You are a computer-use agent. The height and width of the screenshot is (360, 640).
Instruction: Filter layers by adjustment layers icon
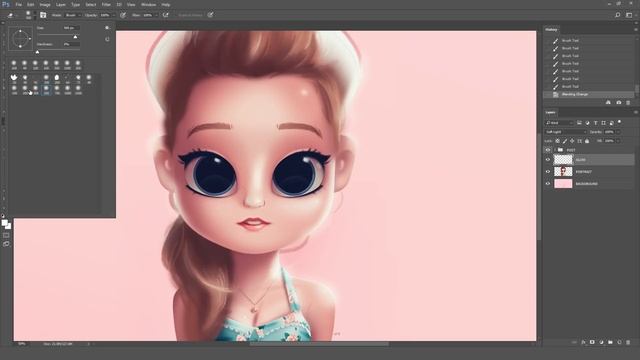pos(588,122)
